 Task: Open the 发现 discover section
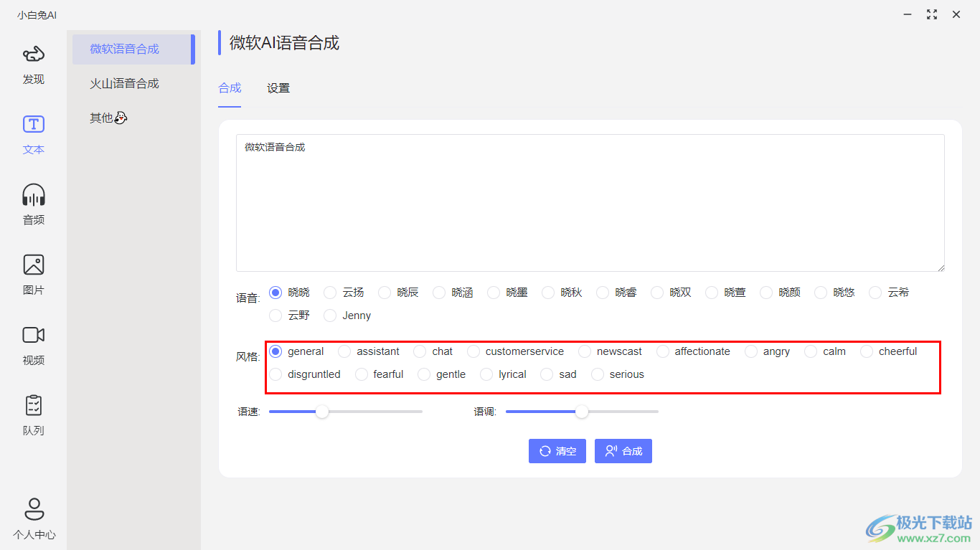tap(34, 65)
